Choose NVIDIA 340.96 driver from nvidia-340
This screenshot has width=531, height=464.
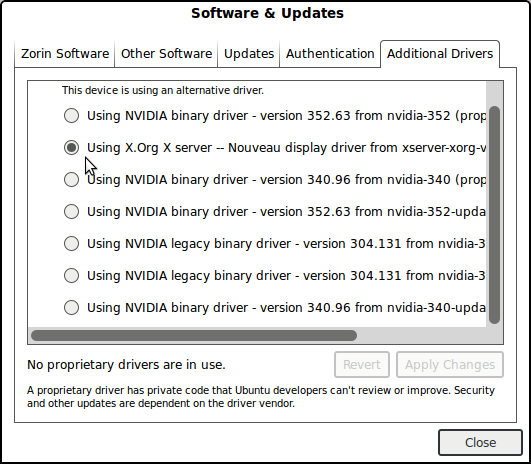point(71,180)
